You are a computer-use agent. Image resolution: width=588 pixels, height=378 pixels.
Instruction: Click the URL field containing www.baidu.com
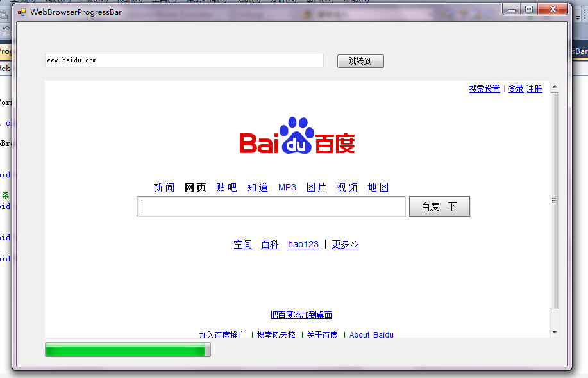pyautogui.click(x=184, y=60)
